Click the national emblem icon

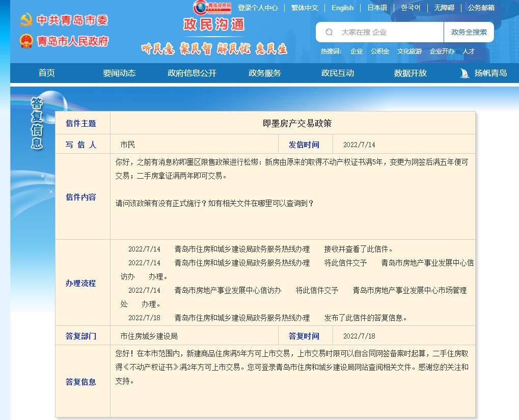tap(26, 41)
